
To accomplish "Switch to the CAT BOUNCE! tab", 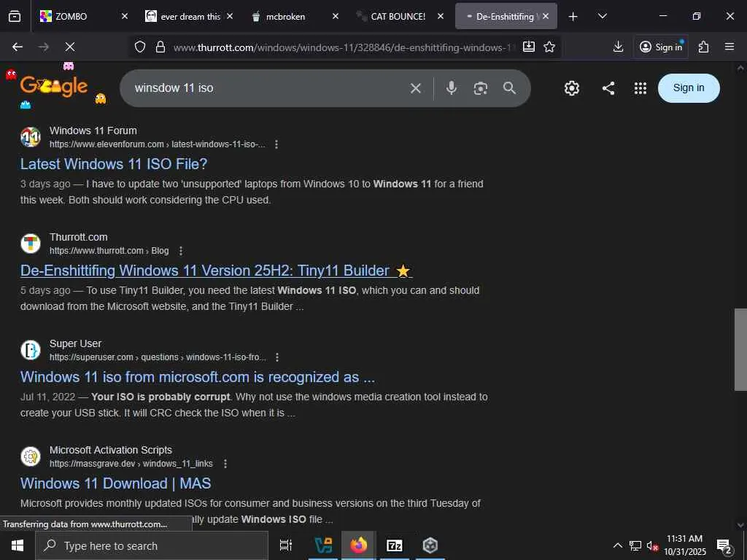I will tap(400, 16).
